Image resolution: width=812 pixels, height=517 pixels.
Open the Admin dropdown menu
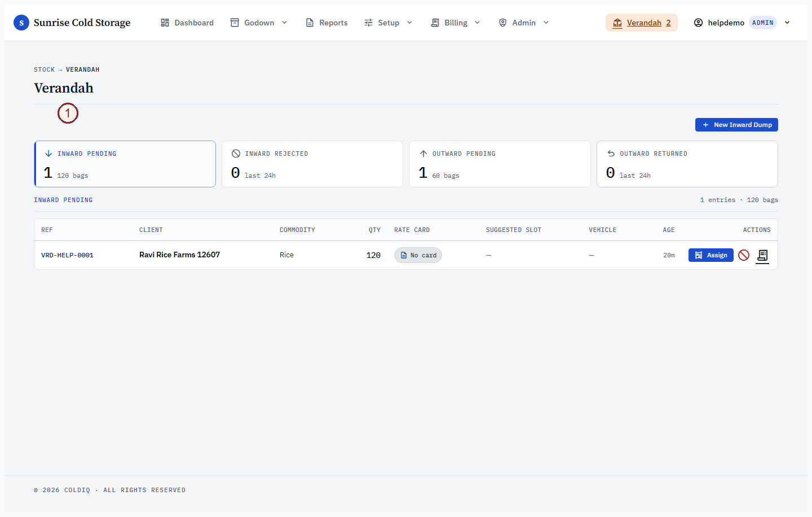point(524,23)
